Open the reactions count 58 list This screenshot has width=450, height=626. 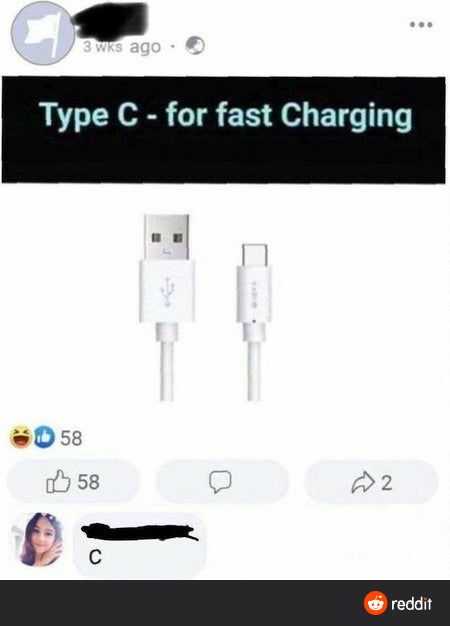tap(71, 438)
